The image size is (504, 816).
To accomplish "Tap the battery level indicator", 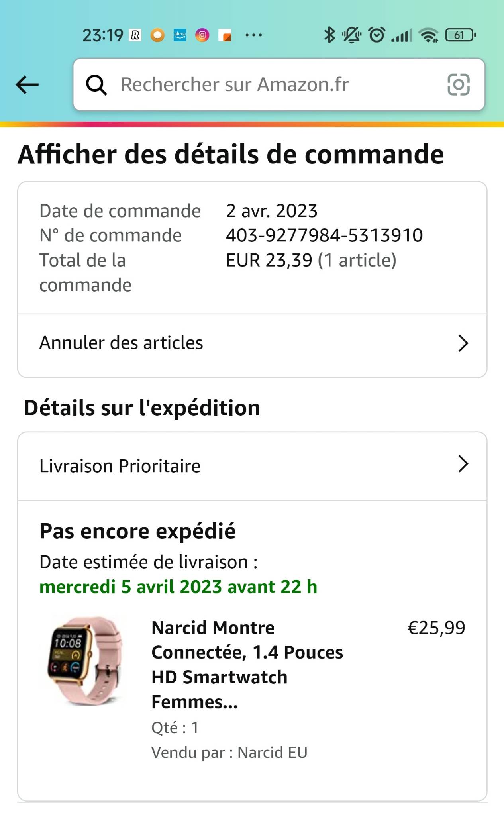I will pyautogui.click(x=460, y=35).
